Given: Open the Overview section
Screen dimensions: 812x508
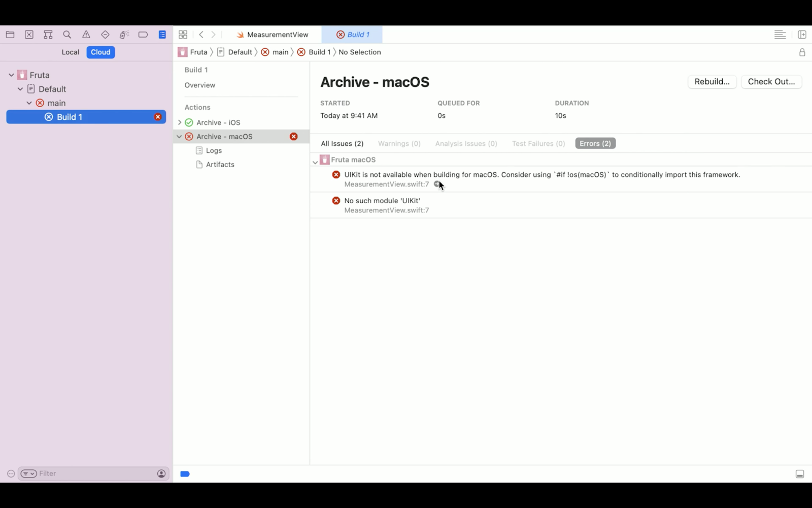Looking at the screenshot, I should 200,85.
